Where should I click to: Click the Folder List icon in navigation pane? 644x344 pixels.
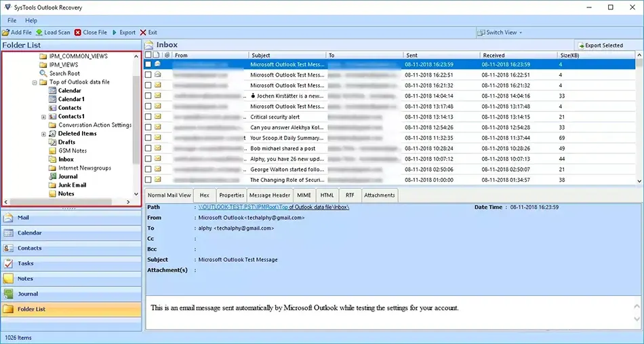click(x=8, y=309)
